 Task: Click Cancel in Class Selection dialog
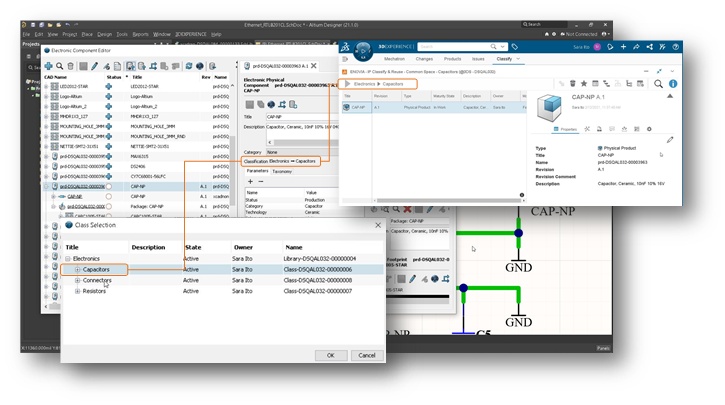(x=367, y=355)
